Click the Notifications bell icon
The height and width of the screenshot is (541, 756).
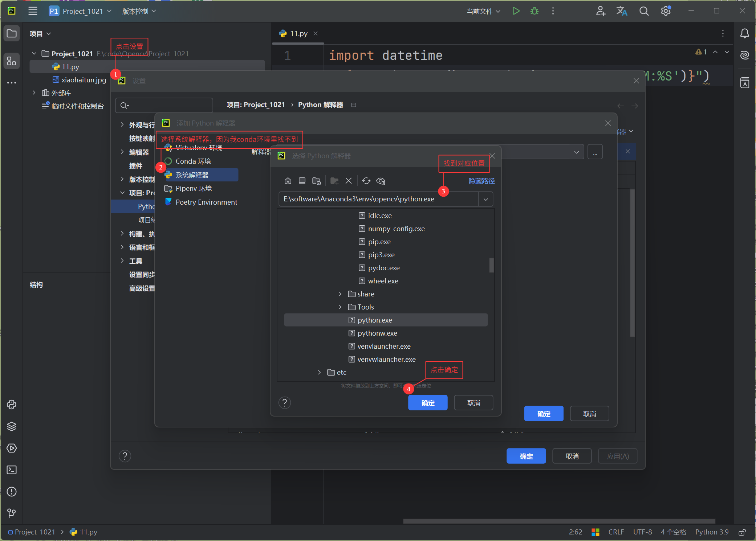tap(744, 34)
